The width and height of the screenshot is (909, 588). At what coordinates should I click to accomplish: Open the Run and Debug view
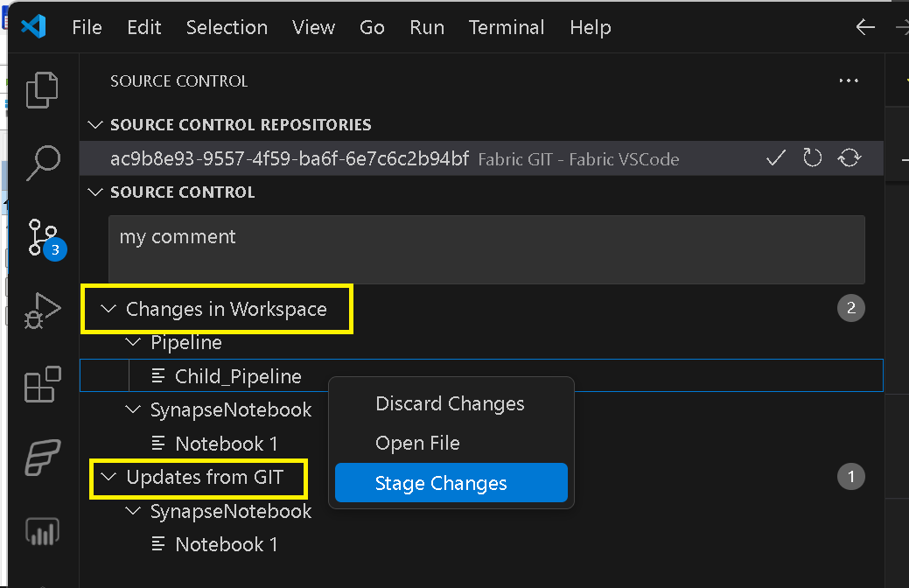[42, 311]
